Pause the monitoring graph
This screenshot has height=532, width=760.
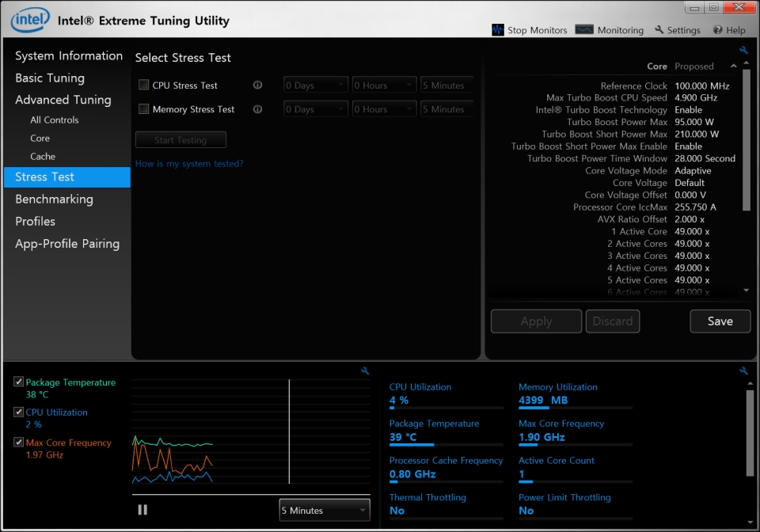point(142,510)
